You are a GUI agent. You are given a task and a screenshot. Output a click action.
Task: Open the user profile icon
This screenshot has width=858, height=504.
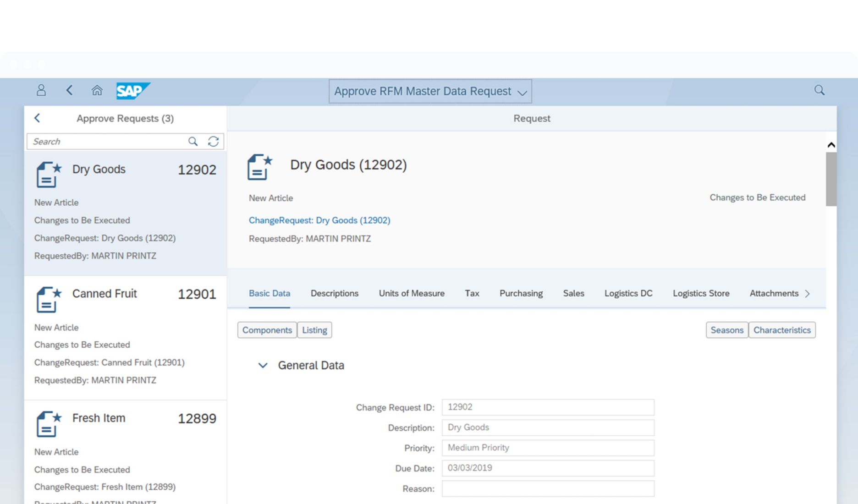pyautogui.click(x=41, y=90)
